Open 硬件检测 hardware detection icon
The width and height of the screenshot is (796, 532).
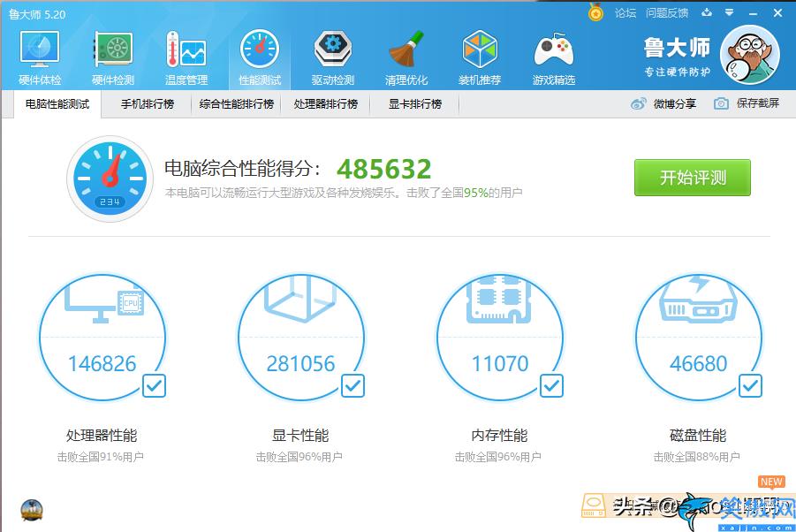click(x=113, y=49)
